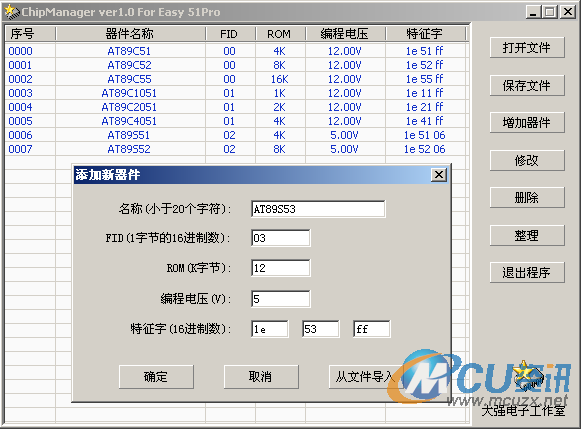
Task: Click the third signature byte field ff
Action: click(x=372, y=329)
